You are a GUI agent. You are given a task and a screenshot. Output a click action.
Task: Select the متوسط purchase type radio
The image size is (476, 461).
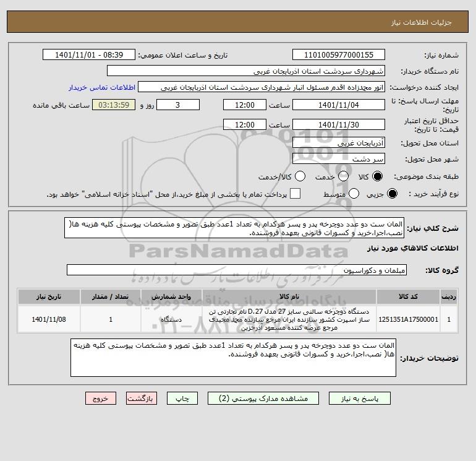(x=354, y=194)
